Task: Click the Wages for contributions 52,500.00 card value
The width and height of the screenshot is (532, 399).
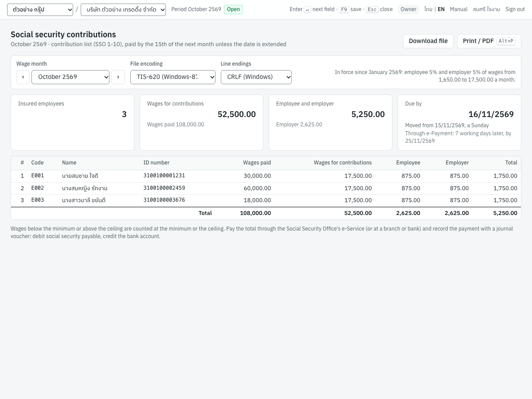Action: pos(237,114)
